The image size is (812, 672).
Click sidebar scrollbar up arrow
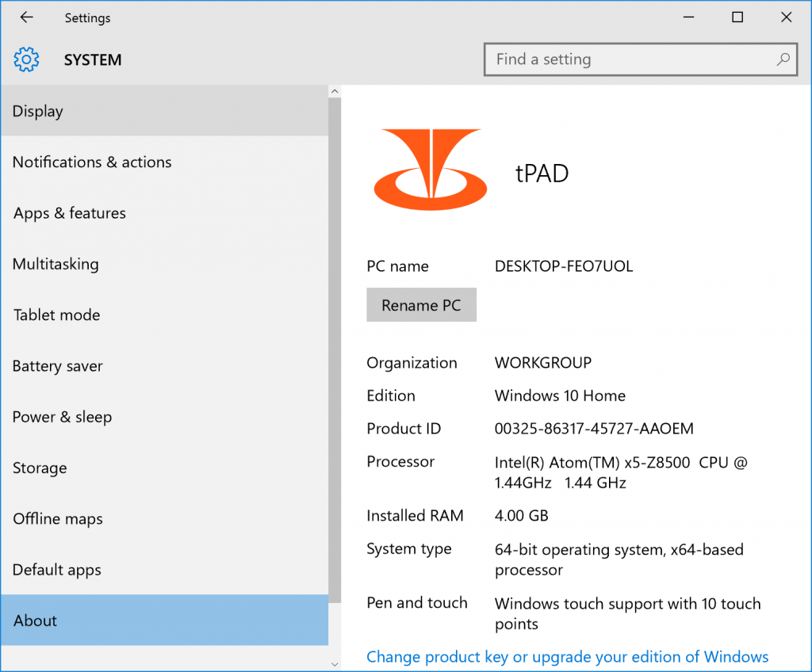pyautogui.click(x=335, y=91)
